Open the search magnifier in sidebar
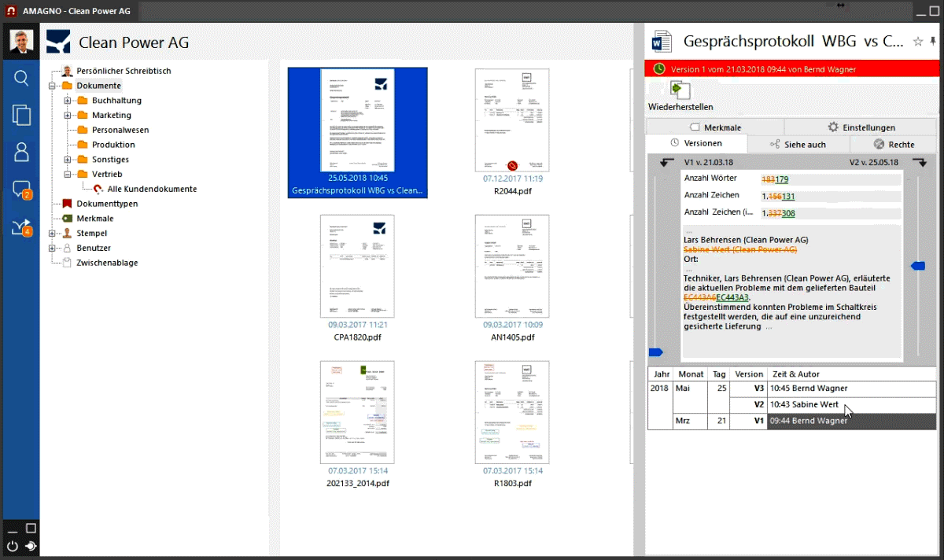944x560 pixels. pyautogui.click(x=21, y=78)
